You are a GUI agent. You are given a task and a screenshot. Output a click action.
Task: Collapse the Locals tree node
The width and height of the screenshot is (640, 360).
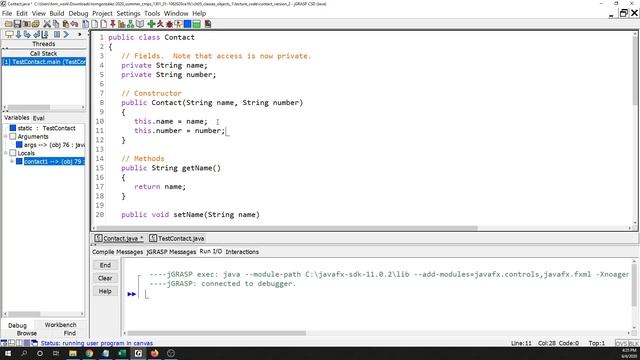5,153
